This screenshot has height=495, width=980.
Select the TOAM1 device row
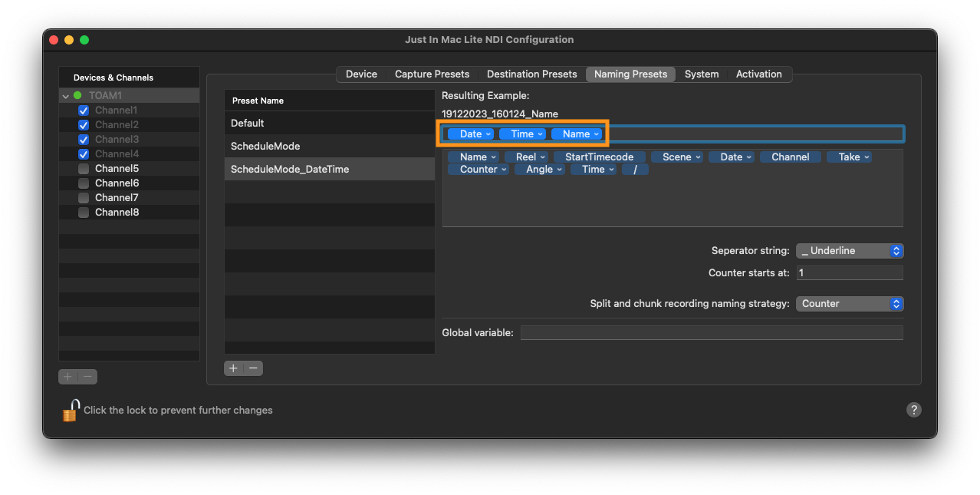coord(129,96)
